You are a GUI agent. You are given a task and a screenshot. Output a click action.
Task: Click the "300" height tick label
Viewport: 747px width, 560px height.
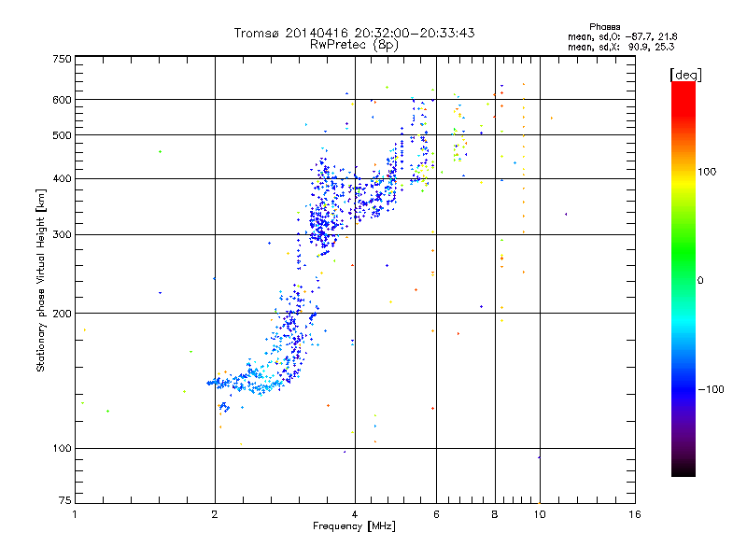(62, 235)
